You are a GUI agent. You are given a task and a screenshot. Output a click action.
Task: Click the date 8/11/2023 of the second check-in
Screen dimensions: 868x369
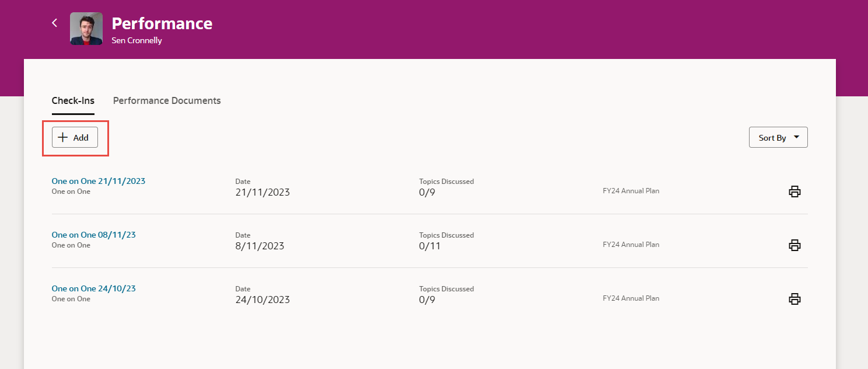259,246
